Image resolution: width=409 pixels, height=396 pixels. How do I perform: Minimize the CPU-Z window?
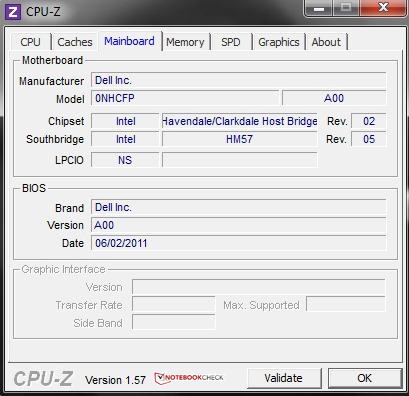[319, 8]
